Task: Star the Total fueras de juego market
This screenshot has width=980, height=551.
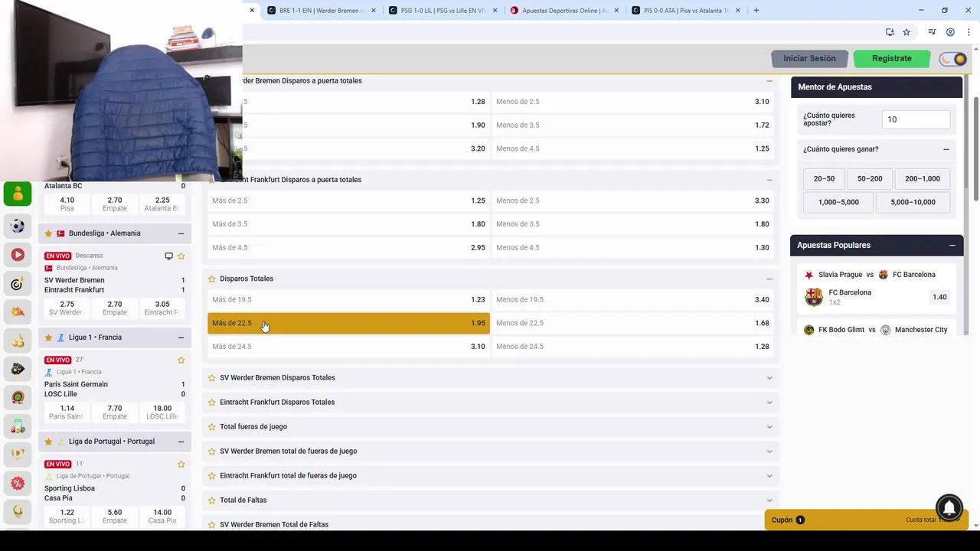Action: point(212,426)
